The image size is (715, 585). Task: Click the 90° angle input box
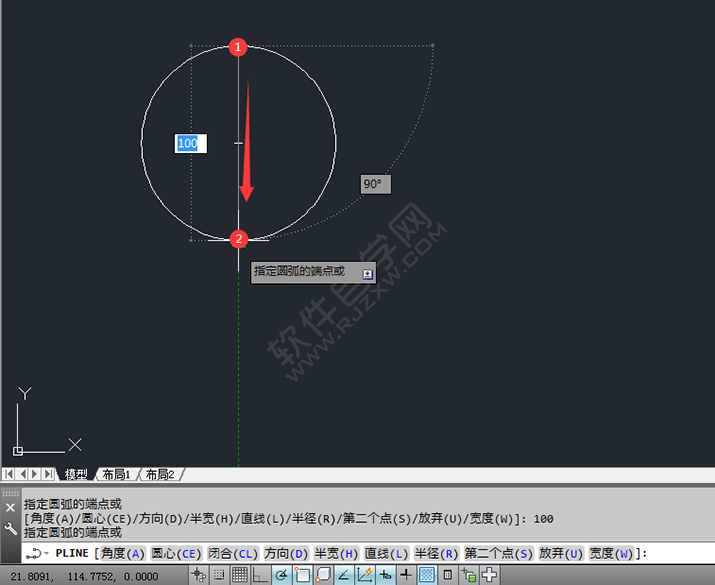click(376, 184)
